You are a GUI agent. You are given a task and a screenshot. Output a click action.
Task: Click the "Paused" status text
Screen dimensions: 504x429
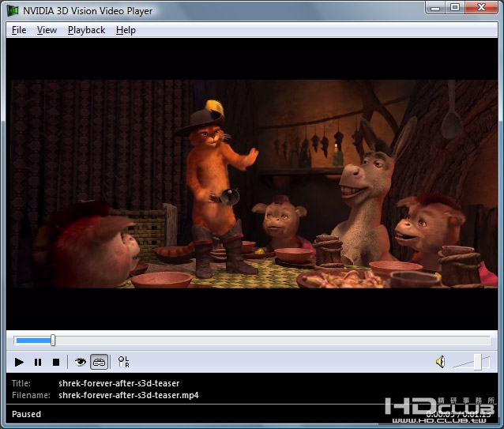26,414
